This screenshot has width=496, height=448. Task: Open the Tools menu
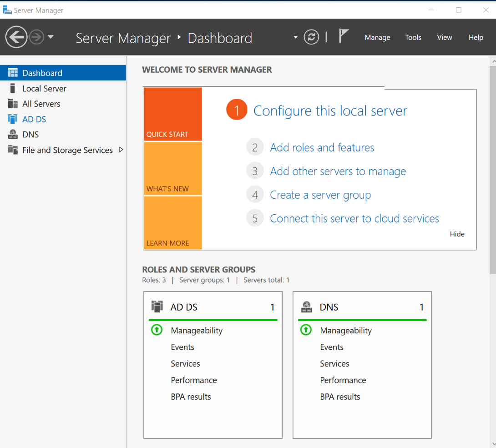pos(413,37)
